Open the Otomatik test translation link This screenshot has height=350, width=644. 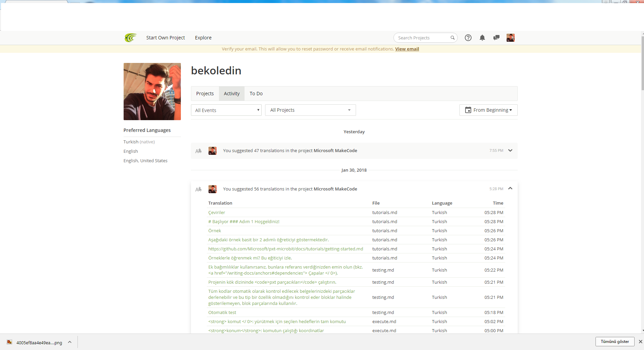(x=222, y=312)
